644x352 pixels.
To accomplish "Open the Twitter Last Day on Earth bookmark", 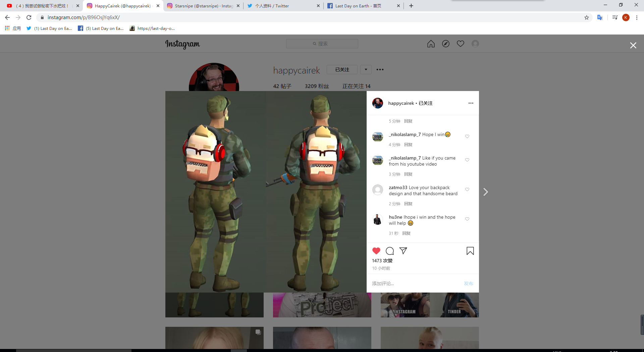I will pyautogui.click(x=49, y=29).
